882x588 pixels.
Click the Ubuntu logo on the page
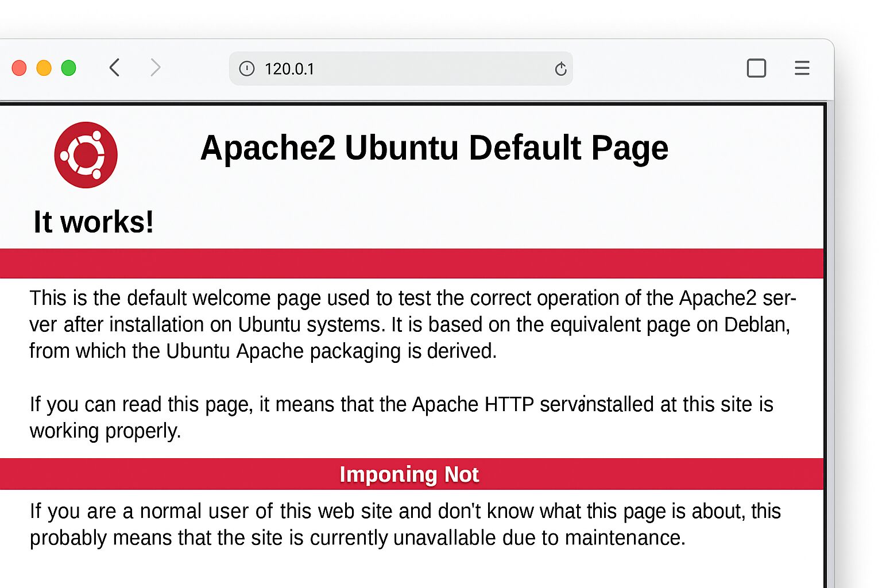[86, 155]
